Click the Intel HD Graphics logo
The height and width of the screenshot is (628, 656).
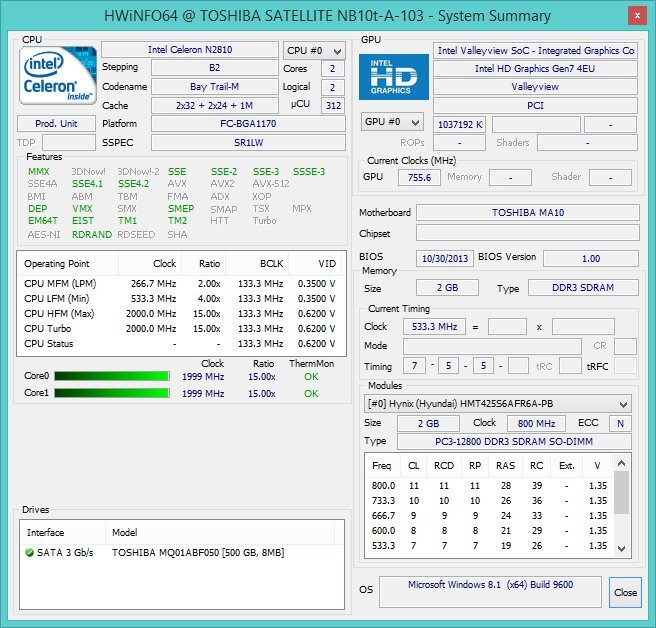(394, 77)
